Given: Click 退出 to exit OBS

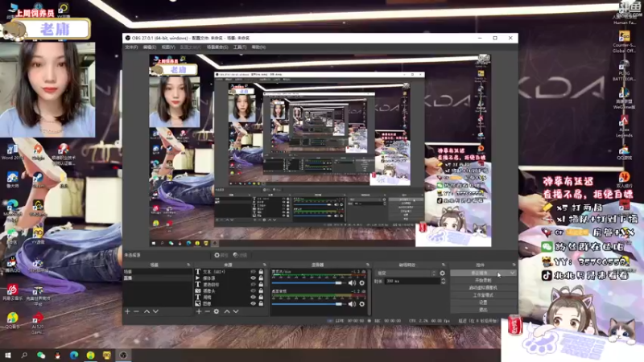Looking at the screenshot, I should coord(483,310).
